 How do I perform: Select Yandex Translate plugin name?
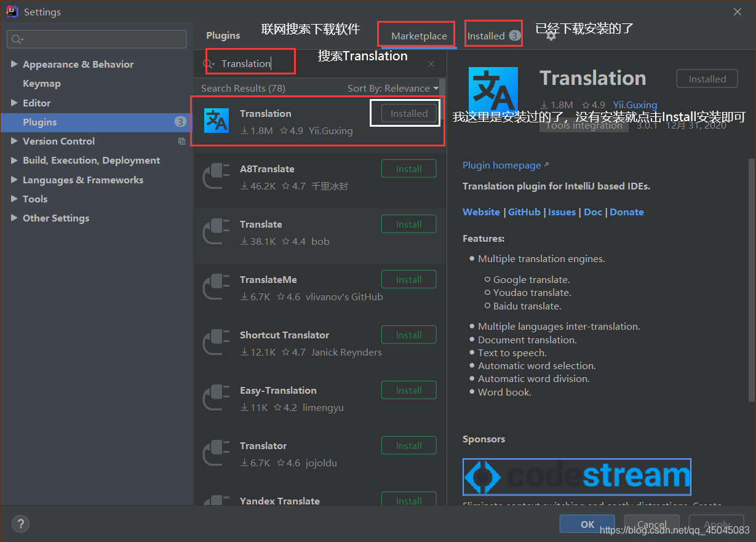tap(280, 501)
